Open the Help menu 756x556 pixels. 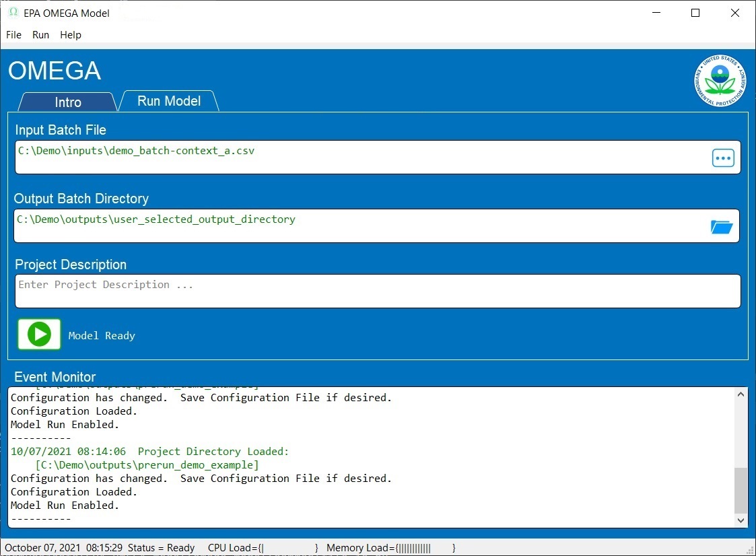pyautogui.click(x=71, y=35)
